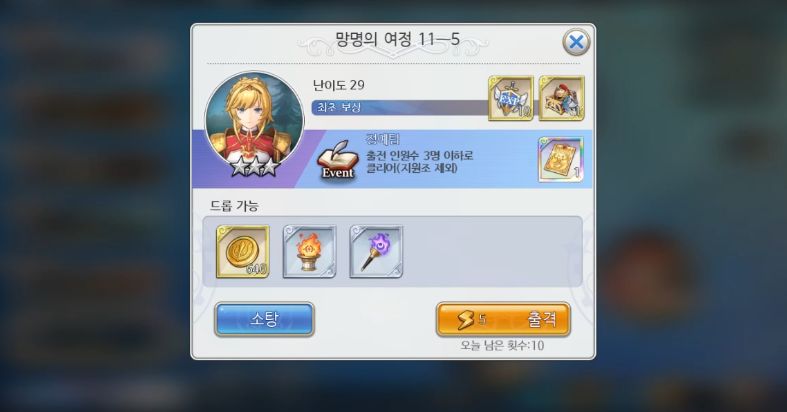The height and width of the screenshot is (412, 787).
Task: Select the flaming brazier drop item
Action: pyautogui.click(x=309, y=251)
